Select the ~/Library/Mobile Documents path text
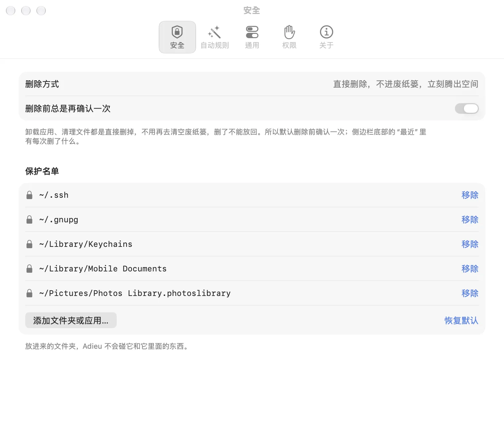Screen dimensions: 504x430 click(x=103, y=269)
